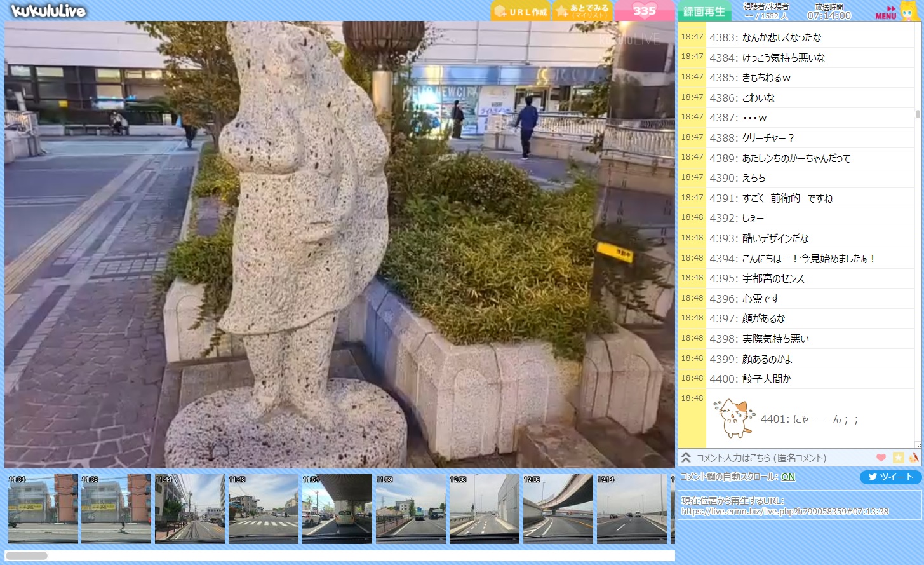Open the MENU dropdown at top right
The height and width of the screenshot is (565, 924).
coord(886,13)
